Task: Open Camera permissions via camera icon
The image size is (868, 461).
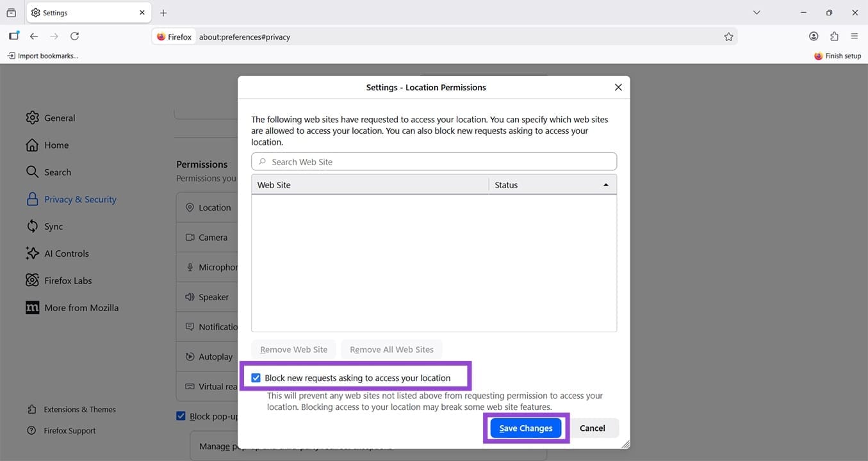Action: (x=189, y=237)
